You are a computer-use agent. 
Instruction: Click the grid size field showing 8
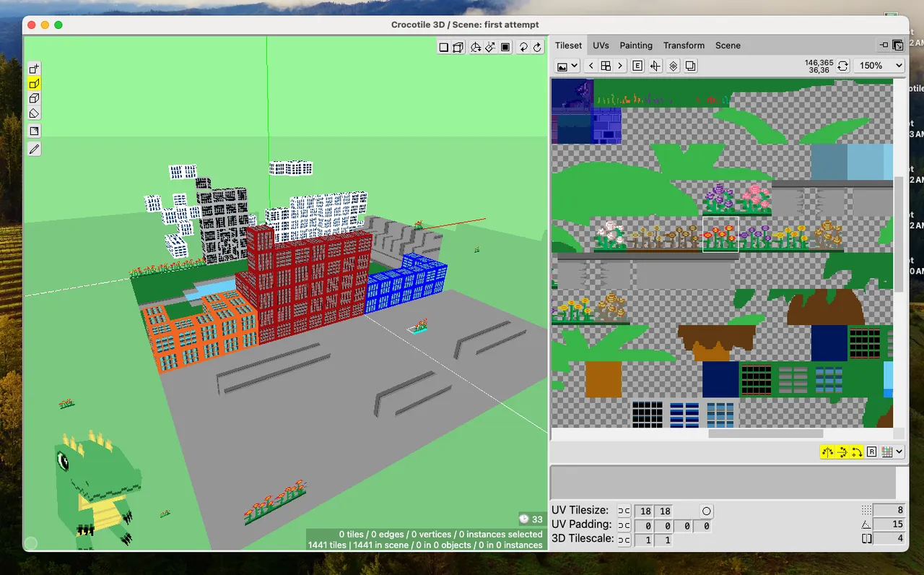click(889, 510)
